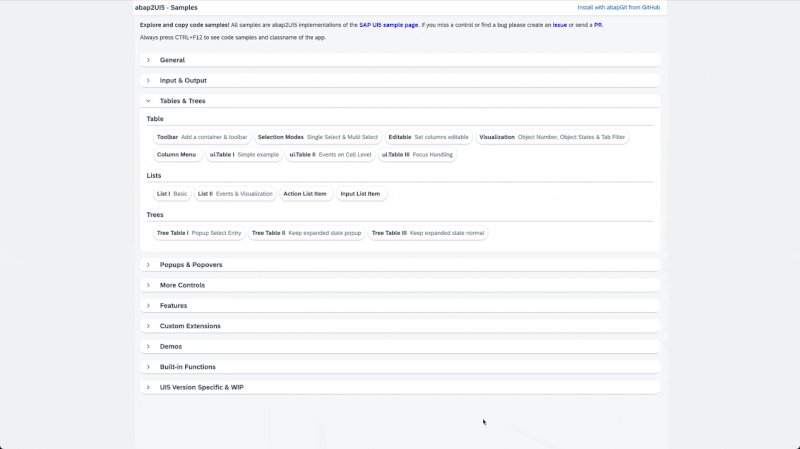Open Tree Table I Popup Select Entry
This screenshot has width=800, height=449.
(199, 233)
